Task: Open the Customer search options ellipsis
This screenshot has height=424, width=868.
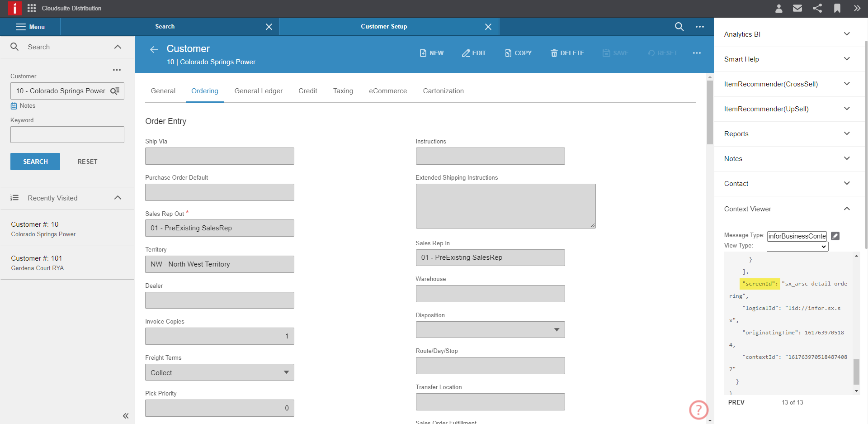Action: 117,70
